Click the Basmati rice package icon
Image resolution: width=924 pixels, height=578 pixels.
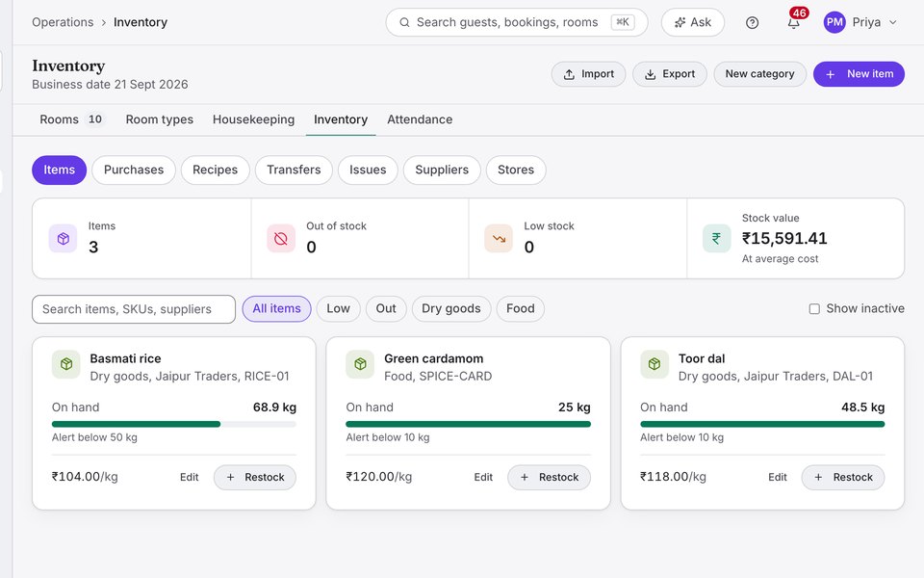(x=66, y=364)
